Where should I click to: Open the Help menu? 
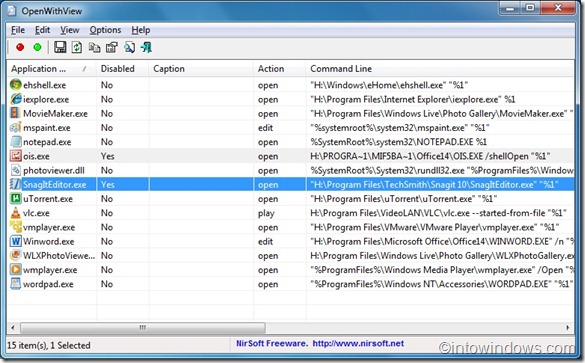[141, 30]
